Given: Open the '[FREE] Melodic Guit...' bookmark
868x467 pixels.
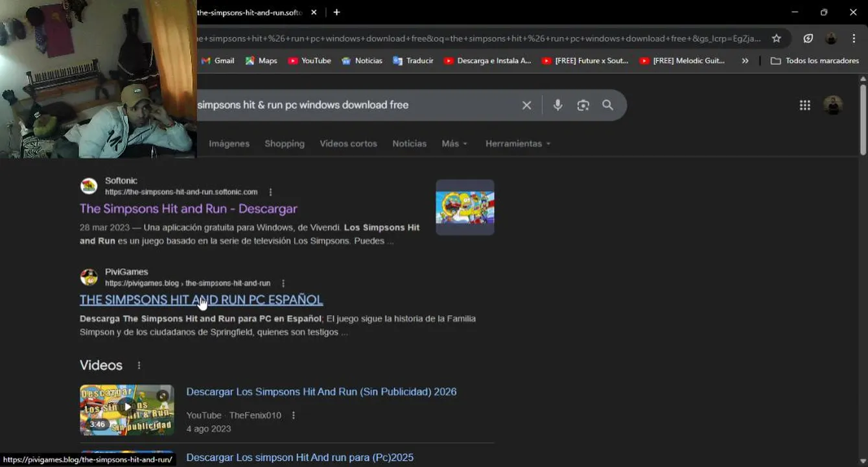Looking at the screenshot, I should pos(683,60).
